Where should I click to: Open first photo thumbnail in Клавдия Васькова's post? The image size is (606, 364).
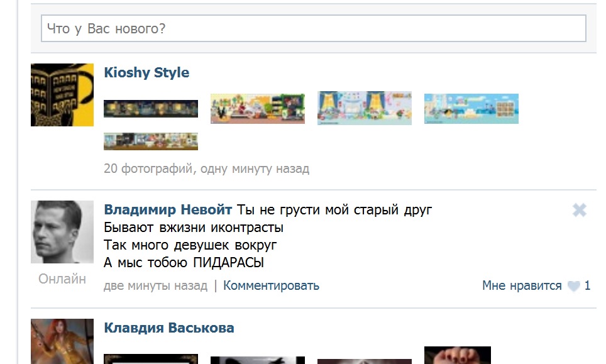(151, 359)
